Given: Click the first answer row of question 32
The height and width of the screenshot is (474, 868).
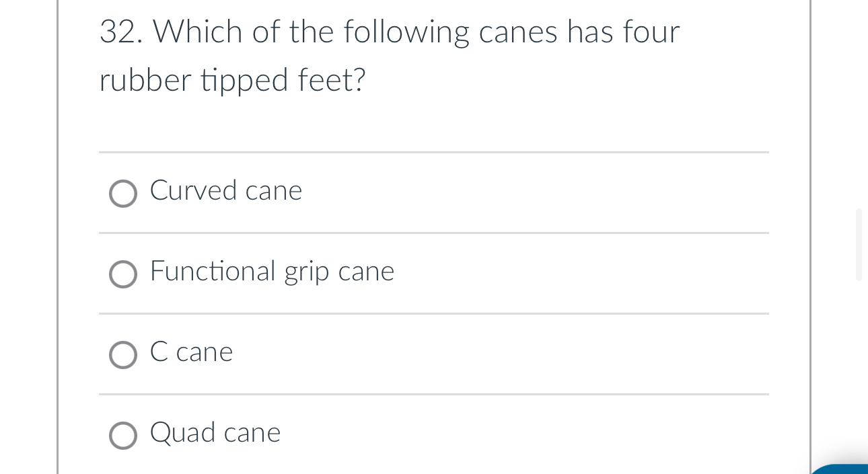Looking at the screenshot, I should pyautogui.click(x=434, y=192).
